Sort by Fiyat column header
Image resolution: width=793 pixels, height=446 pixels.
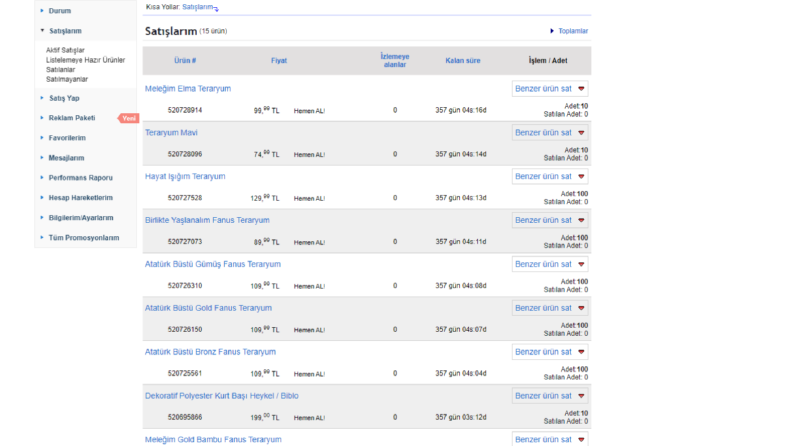tap(279, 60)
